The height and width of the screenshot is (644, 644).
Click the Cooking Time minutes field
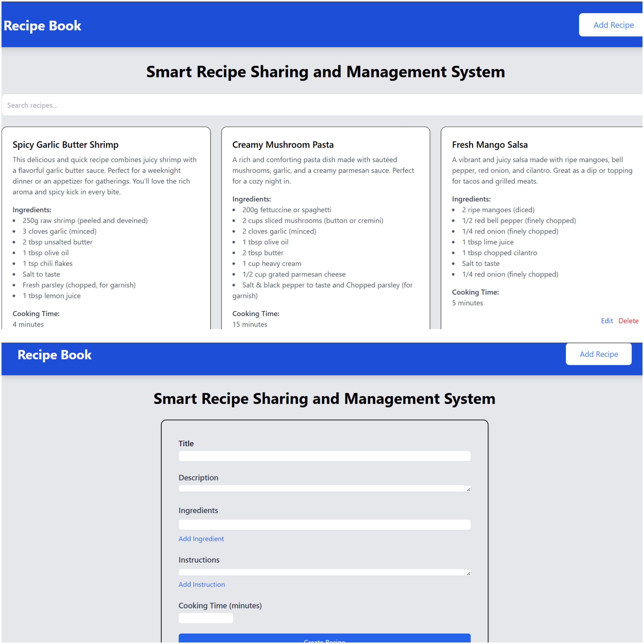206,618
